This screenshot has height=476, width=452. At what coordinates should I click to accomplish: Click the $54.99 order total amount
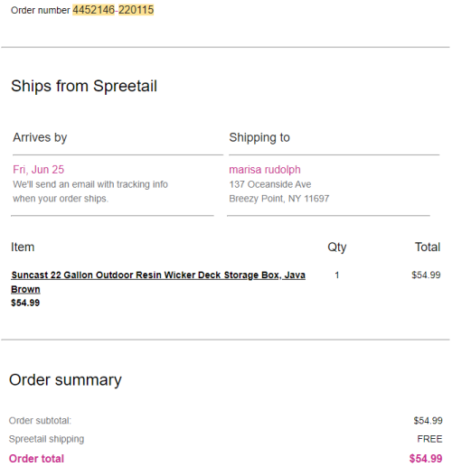426,459
